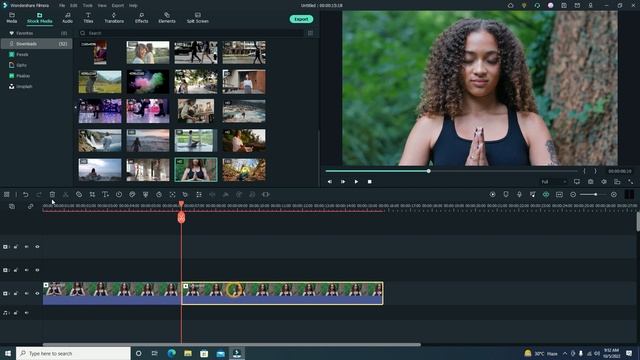
Task: Click the preview progress scrubber handle
Action: tap(429, 171)
